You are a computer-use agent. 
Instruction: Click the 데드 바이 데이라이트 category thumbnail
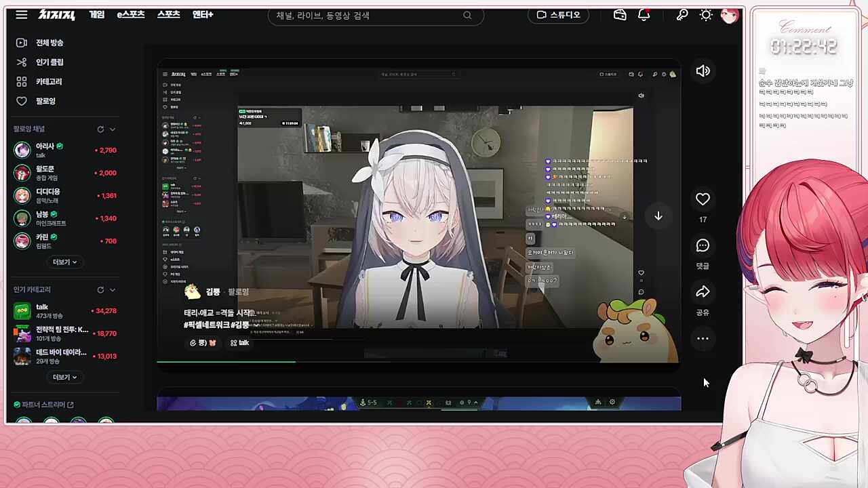click(x=22, y=356)
